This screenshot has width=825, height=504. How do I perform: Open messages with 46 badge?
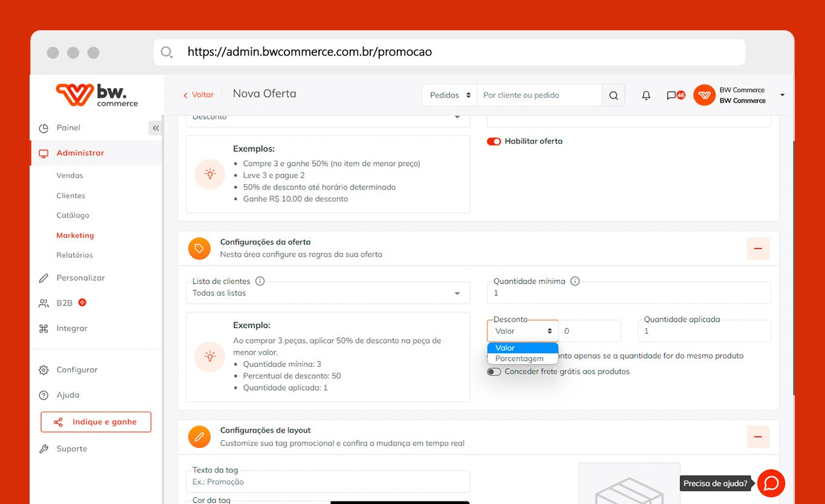coord(675,95)
